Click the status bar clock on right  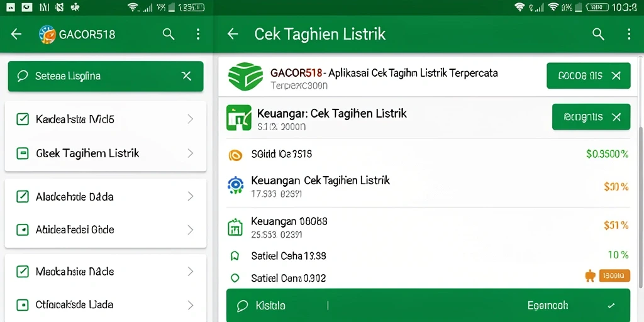point(625,7)
